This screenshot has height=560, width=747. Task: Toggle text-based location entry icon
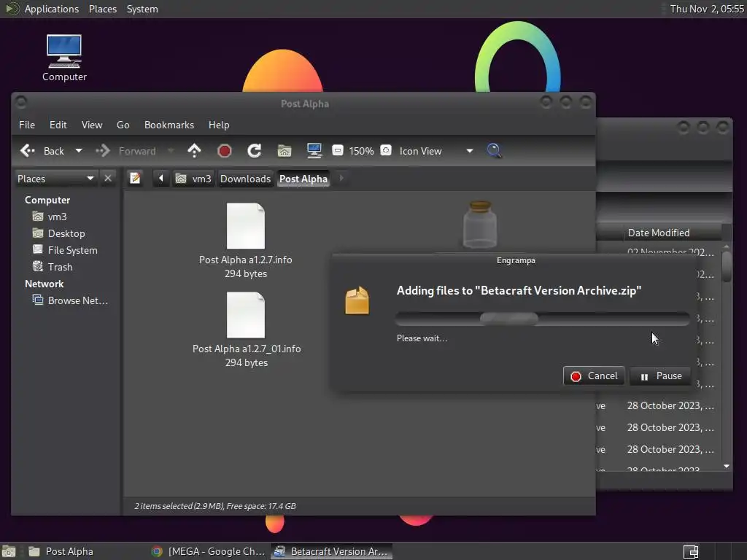click(135, 178)
